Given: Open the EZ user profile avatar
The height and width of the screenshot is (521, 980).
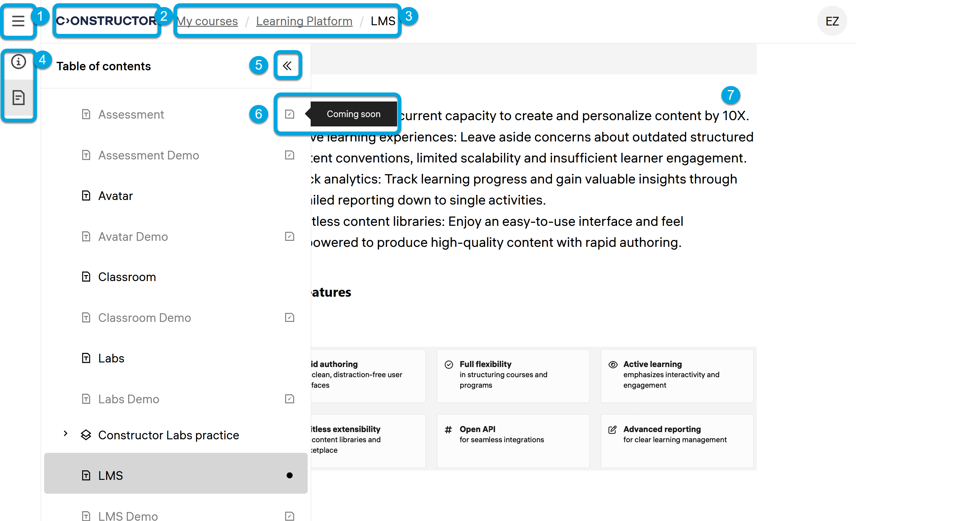Looking at the screenshot, I should coord(832,21).
